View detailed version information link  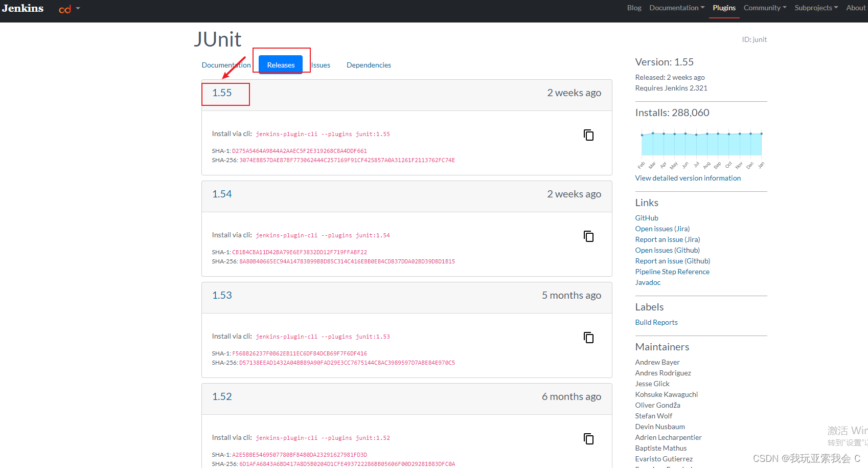click(x=688, y=178)
